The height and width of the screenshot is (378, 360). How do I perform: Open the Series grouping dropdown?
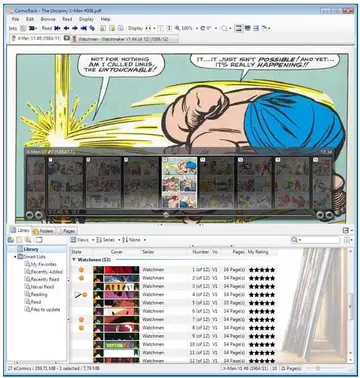(x=107, y=240)
